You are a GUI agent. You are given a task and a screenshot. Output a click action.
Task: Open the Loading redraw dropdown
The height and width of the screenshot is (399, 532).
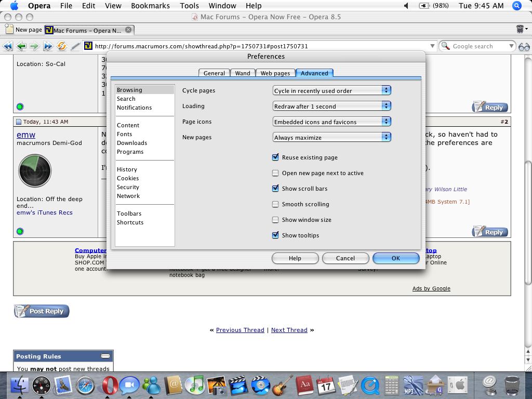(332, 106)
